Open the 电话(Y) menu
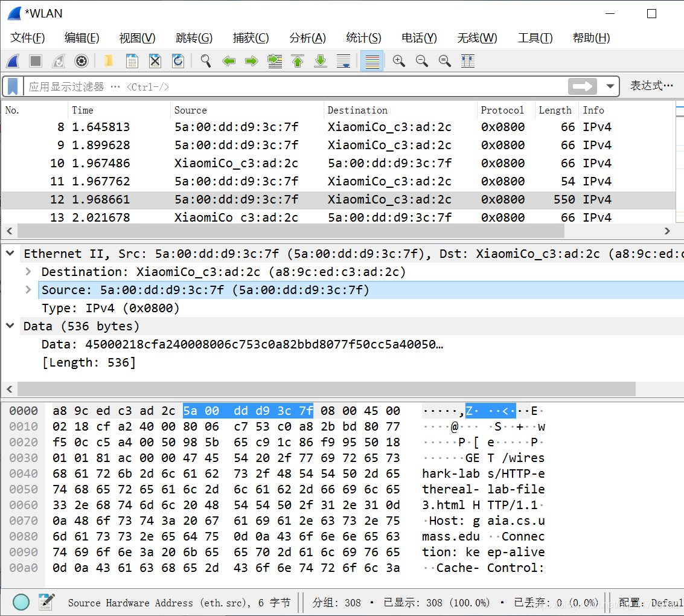Screen dimensions: 684x616 click(x=419, y=38)
